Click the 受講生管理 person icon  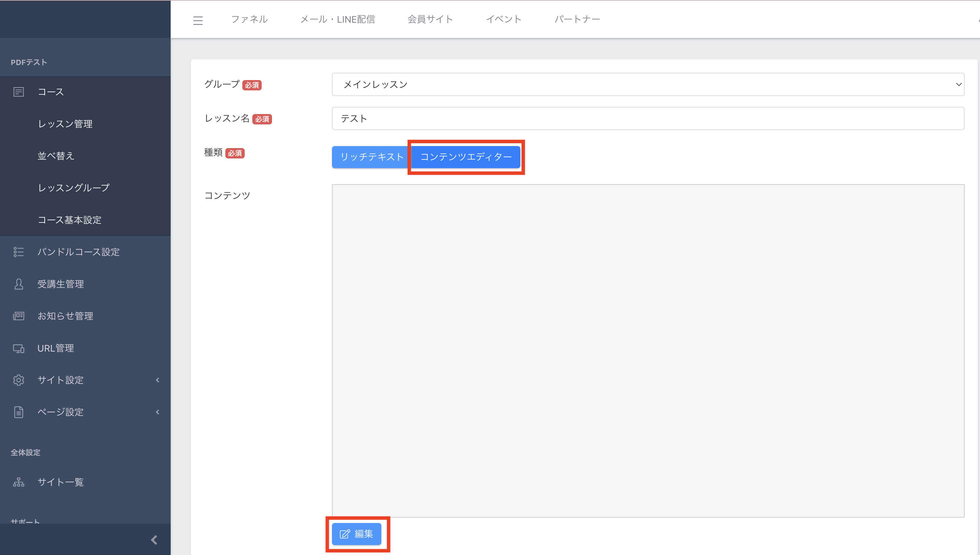18,284
